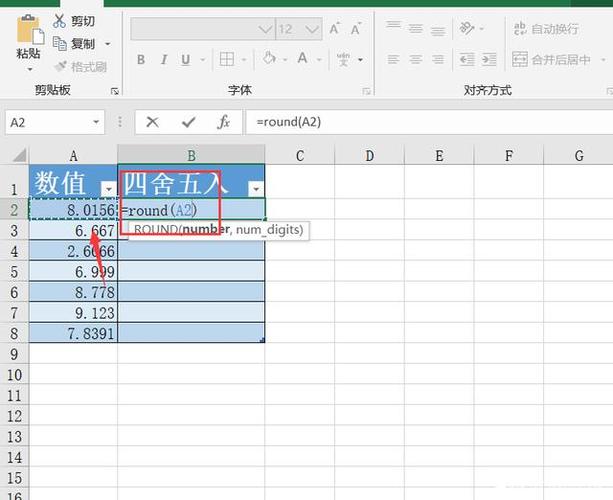Open the Copy dropdown arrow
Viewport: 613px width, 500px height.
pos(108,44)
